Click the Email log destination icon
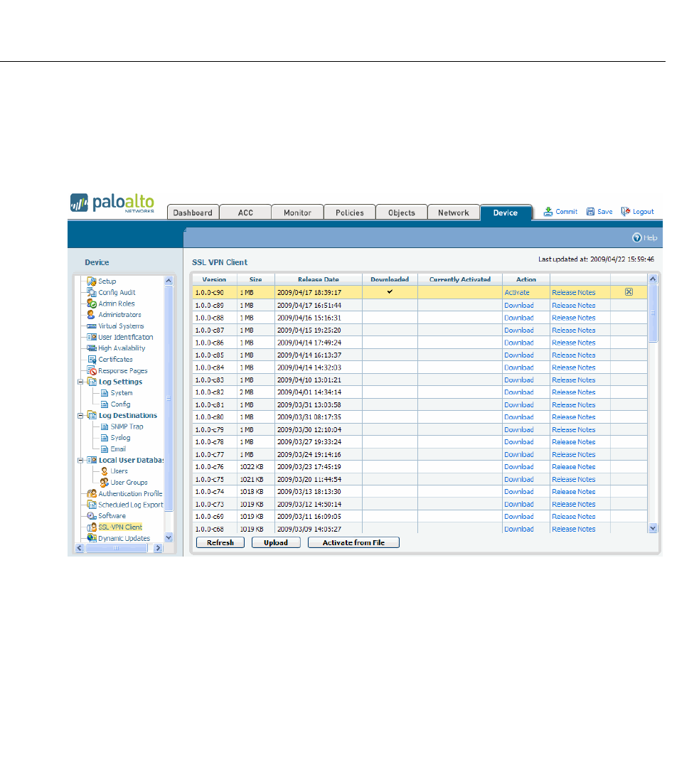 (x=105, y=449)
